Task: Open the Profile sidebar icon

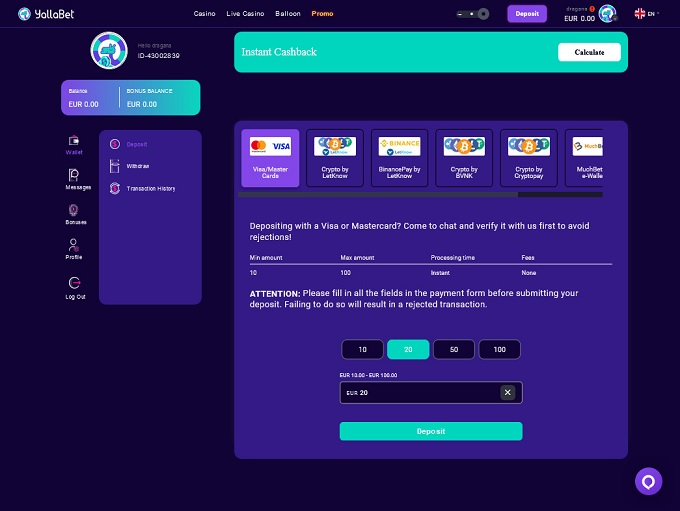Action: [x=74, y=245]
